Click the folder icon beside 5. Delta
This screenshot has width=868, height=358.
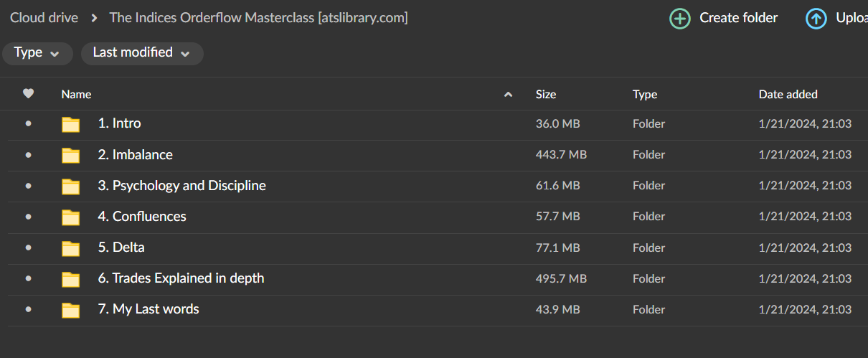tap(70, 248)
